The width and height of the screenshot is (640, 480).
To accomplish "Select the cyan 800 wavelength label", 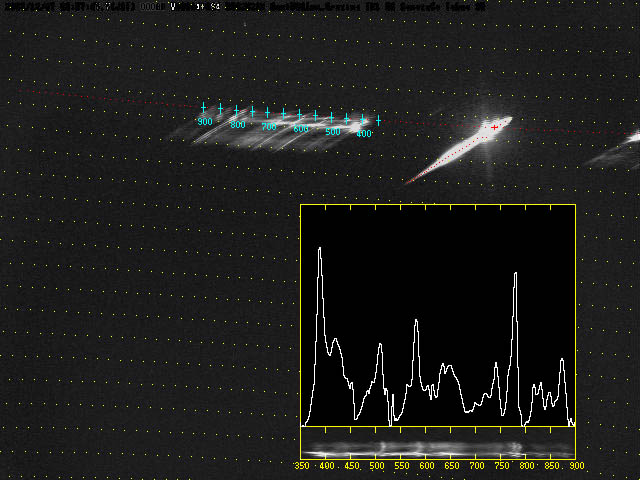I will click(238, 125).
